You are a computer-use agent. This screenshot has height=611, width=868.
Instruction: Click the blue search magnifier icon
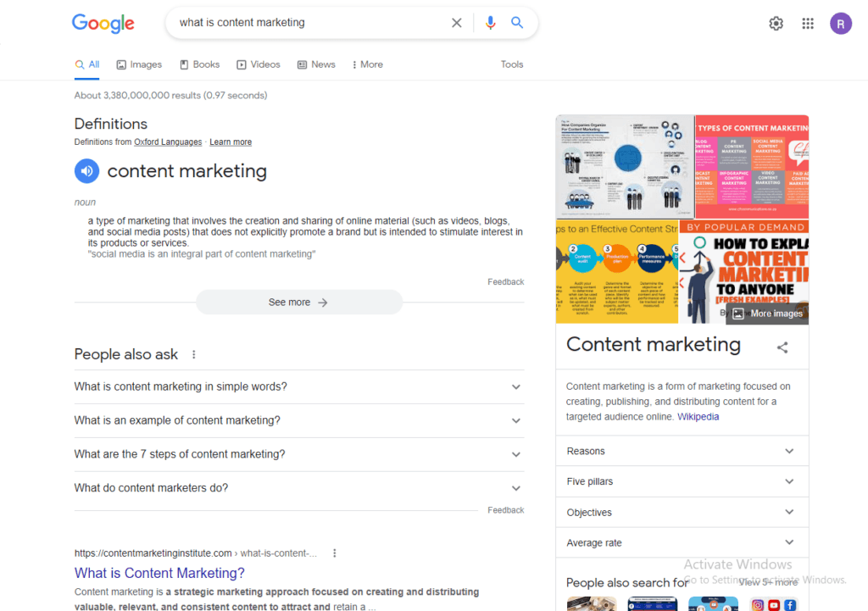pos(517,23)
